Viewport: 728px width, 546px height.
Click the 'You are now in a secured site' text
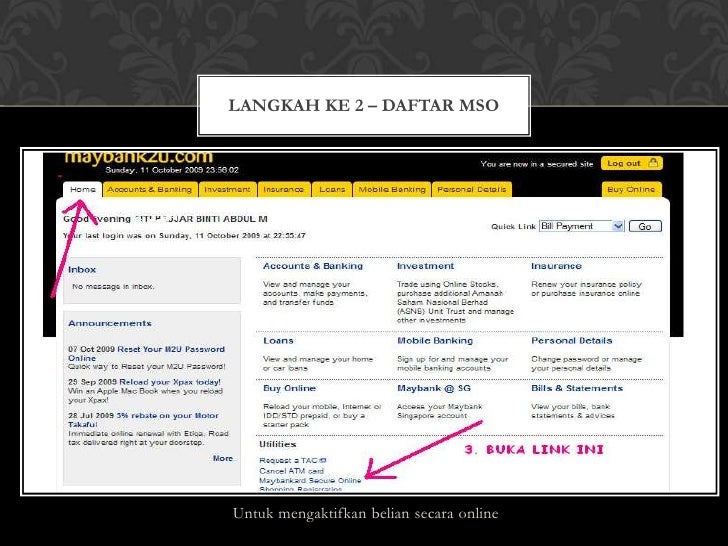(537, 164)
